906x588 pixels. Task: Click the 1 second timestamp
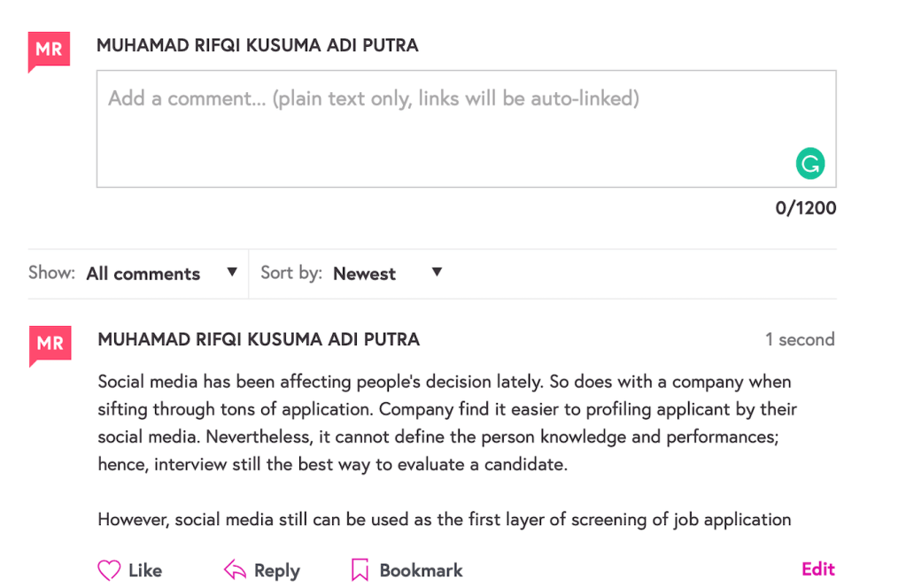click(x=800, y=339)
